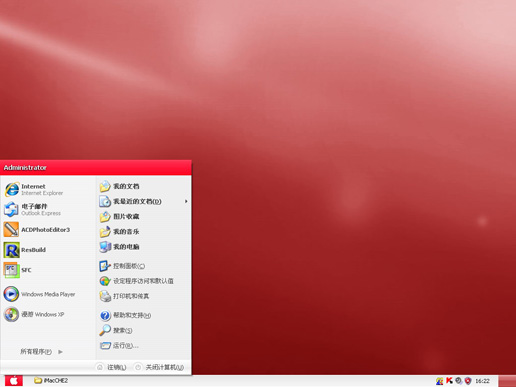Viewport: 516px width, 387px height.
Task: Open the Run dialog icon
Action: coord(105,345)
